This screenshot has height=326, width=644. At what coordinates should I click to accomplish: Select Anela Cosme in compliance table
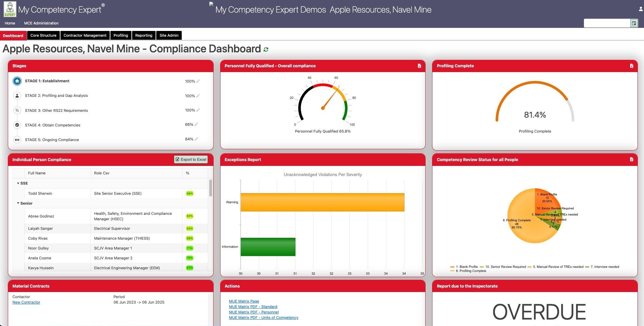tap(40, 258)
